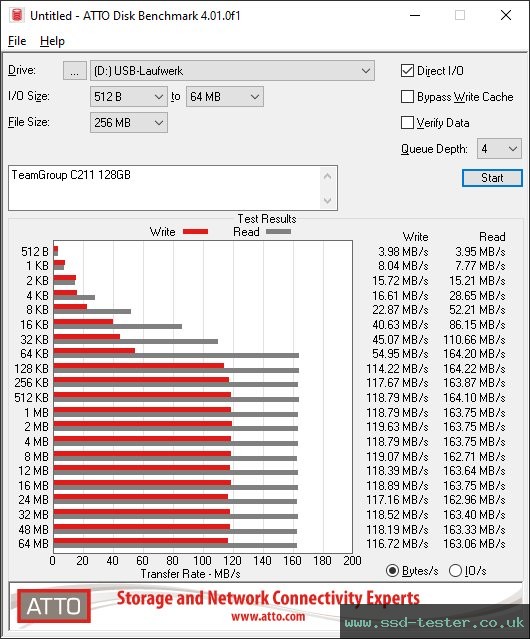Click the www.atto.com link in banner
The width and height of the screenshot is (530, 639).
(268, 616)
